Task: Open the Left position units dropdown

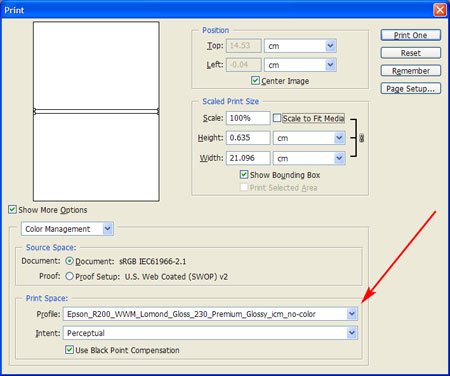Action: point(330,65)
